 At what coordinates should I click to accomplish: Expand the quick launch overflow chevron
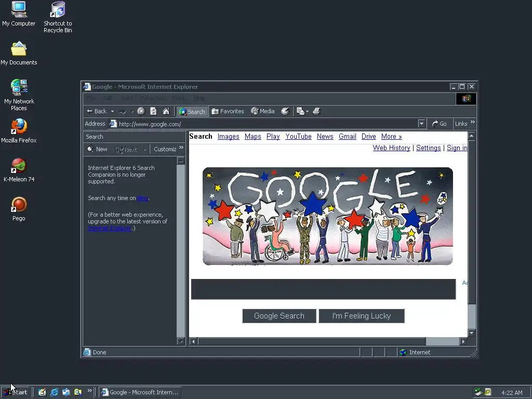89,391
